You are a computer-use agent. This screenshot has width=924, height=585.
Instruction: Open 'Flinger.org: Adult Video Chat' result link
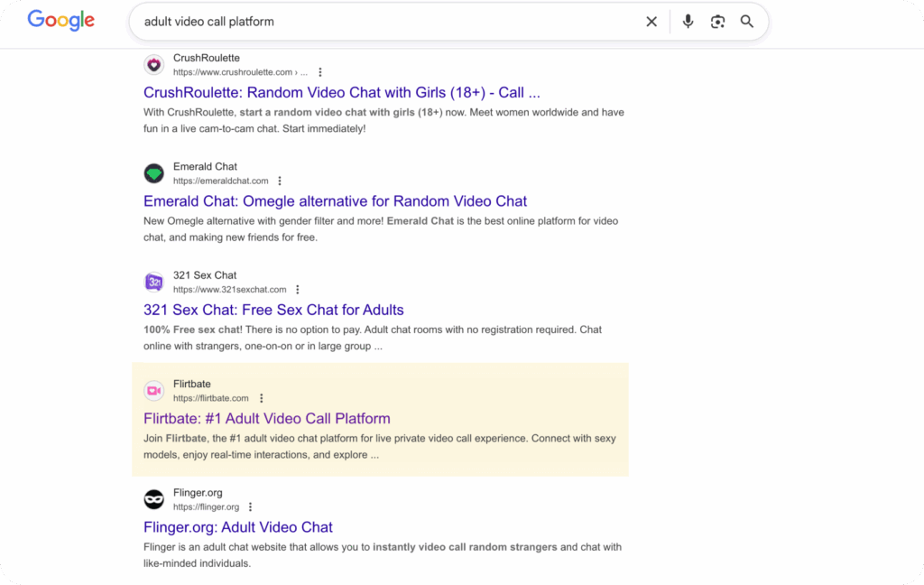[238, 526]
